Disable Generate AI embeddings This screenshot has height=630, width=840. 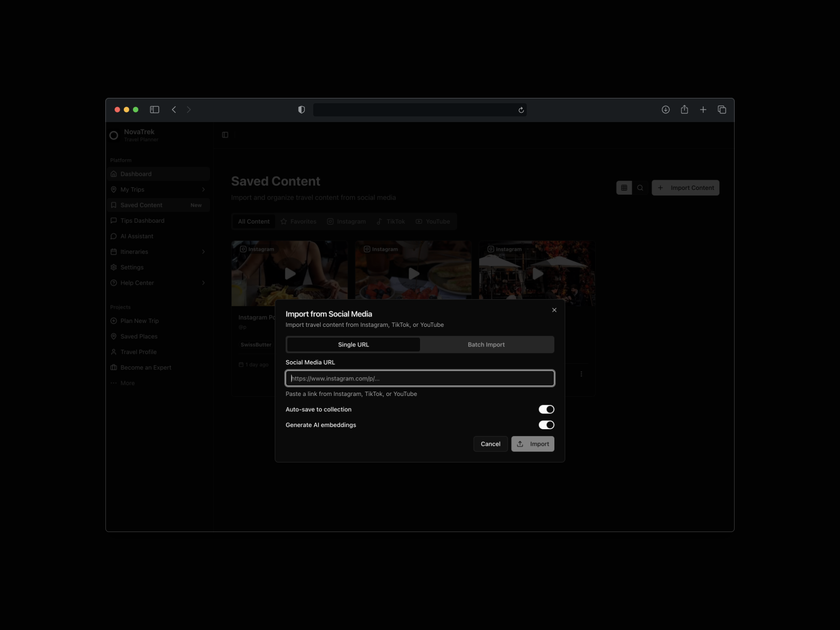tap(546, 425)
